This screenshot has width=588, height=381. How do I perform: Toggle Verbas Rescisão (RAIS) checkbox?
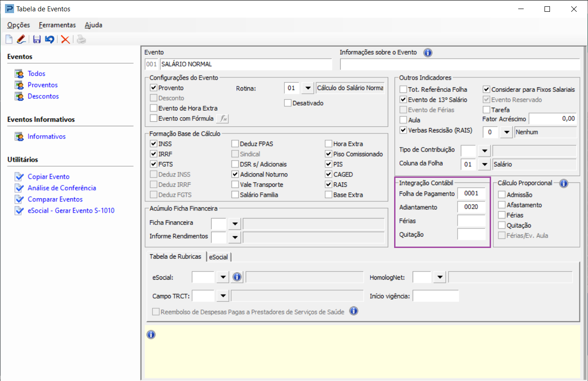[x=403, y=130]
